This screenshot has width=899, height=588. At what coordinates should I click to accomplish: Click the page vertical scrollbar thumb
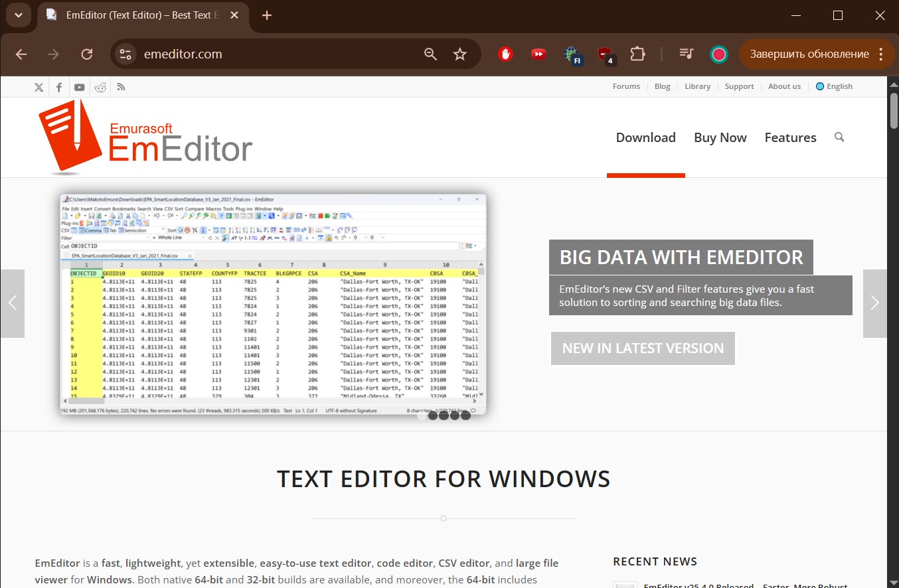pos(894,110)
